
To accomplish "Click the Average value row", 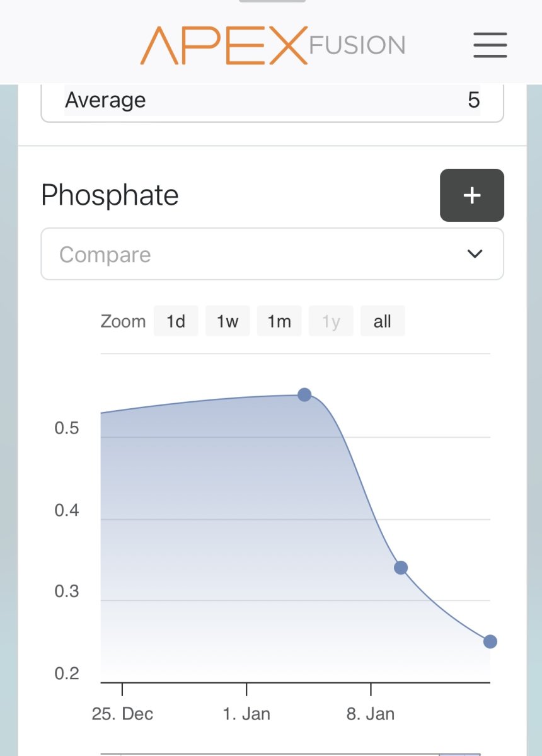I will pyautogui.click(x=272, y=100).
